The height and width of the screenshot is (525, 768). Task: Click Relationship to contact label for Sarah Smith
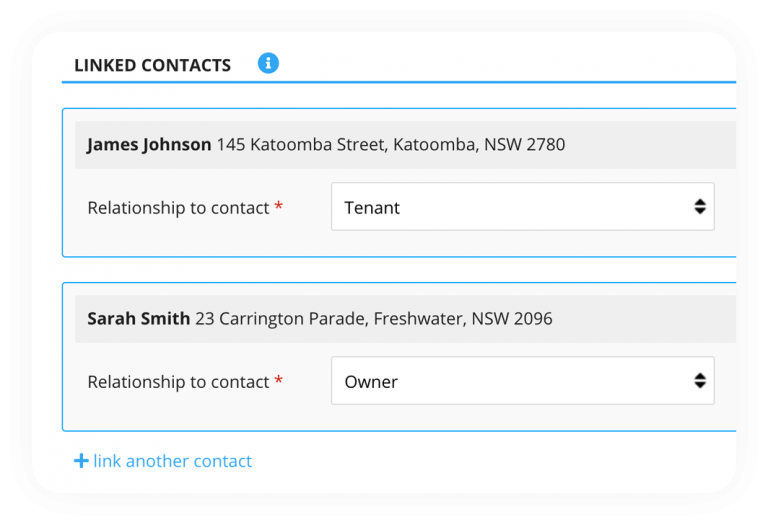(x=178, y=382)
